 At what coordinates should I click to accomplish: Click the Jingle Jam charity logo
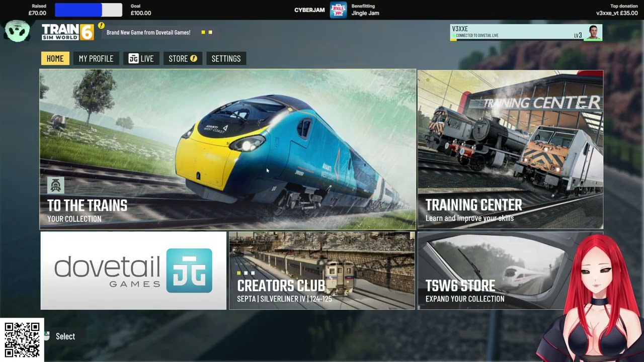pyautogui.click(x=338, y=10)
